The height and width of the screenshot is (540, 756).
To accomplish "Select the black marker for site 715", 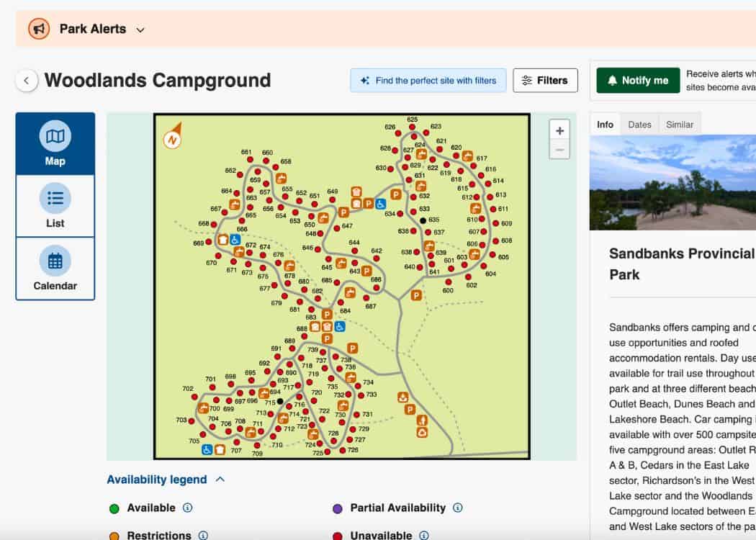I will point(280,401).
